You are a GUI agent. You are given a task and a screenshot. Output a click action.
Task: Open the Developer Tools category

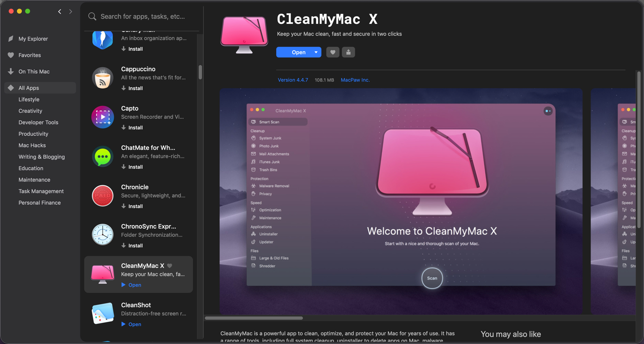click(x=38, y=122)
